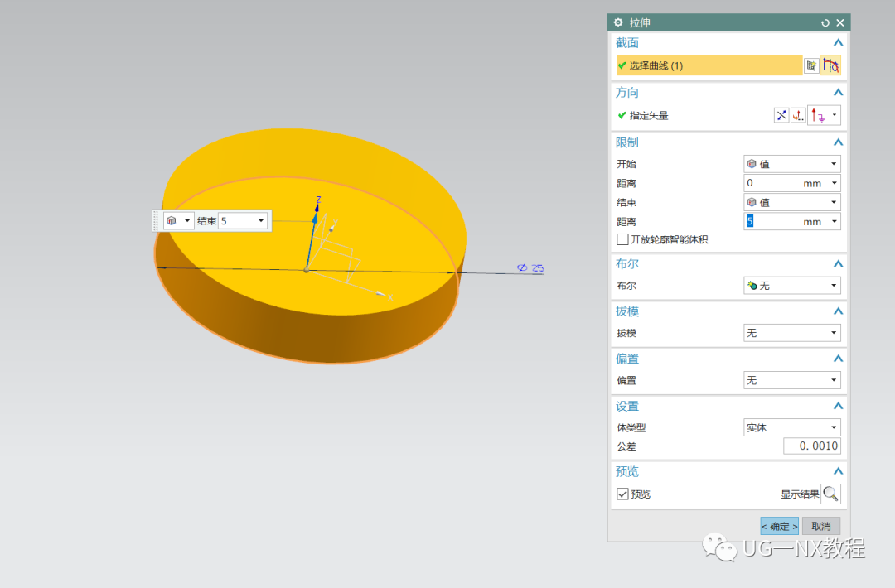Open the 布尔 dropdown set to 无
This screenshot has width=895, height=588.
791,286
